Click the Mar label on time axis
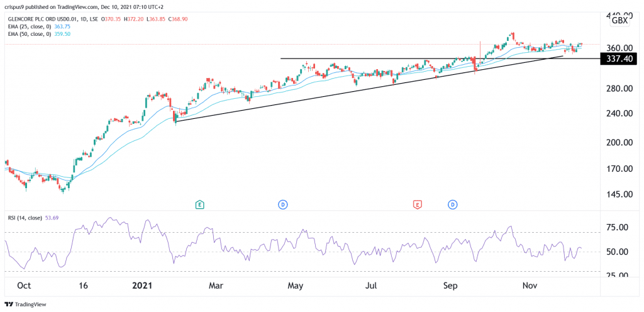Image resolution: width=644 pixels, height=312 pixels. click(x=216, y=286)
